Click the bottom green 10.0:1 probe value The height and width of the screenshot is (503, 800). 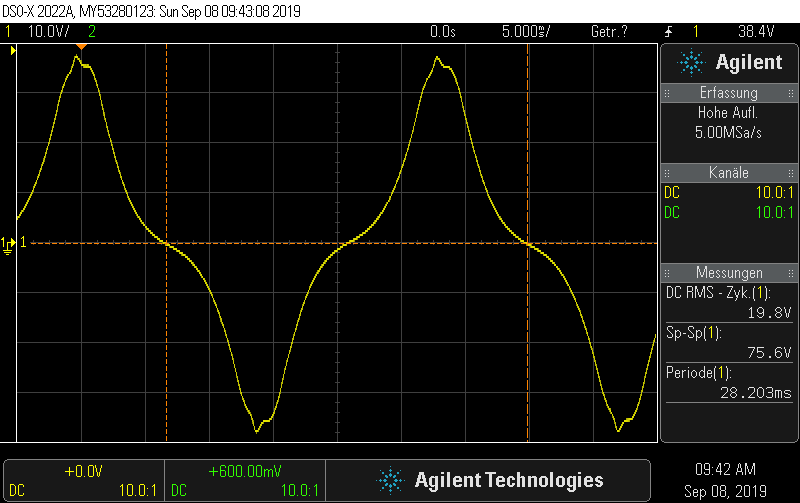[x=299, y=491]
